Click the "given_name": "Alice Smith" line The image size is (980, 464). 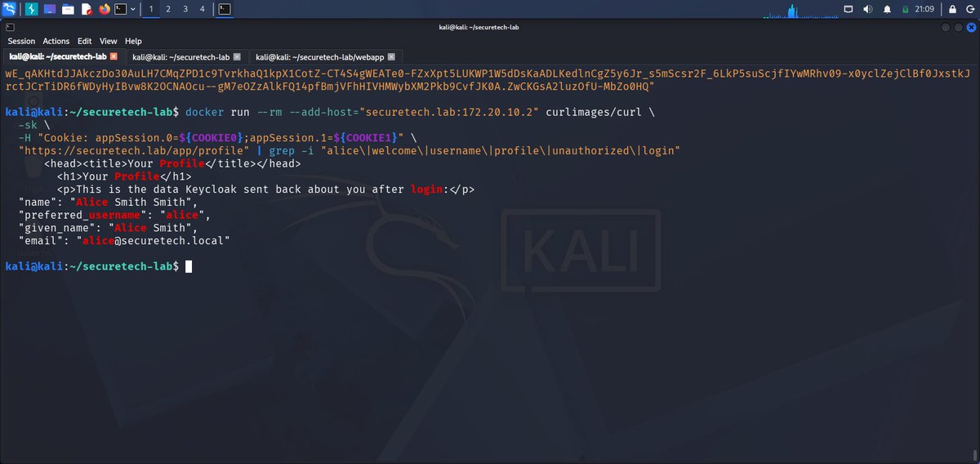click(x=108, y=228)
